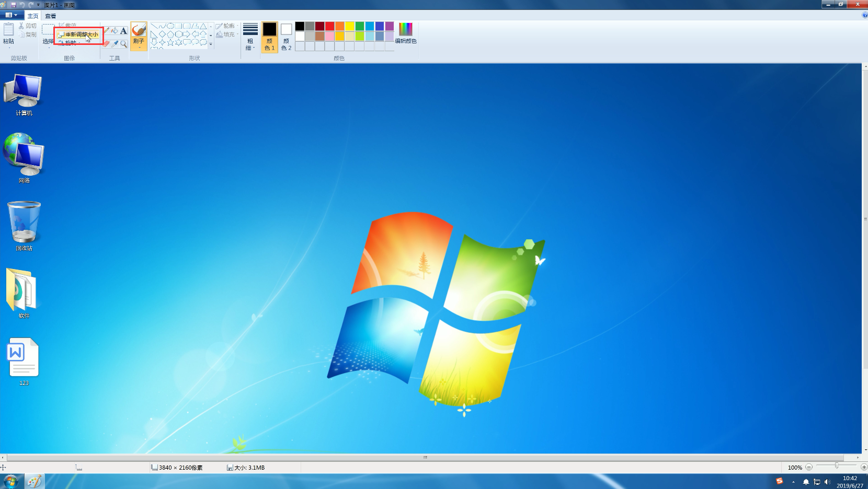Click the horizontal canvas scrollbar thumb
This screenshot has height=489, width=868.
click(425, 457)
